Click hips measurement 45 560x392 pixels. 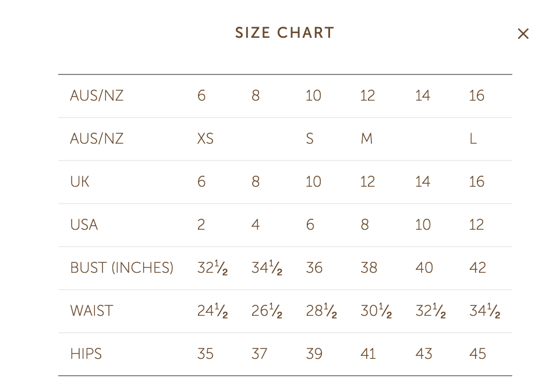point(477,354)
